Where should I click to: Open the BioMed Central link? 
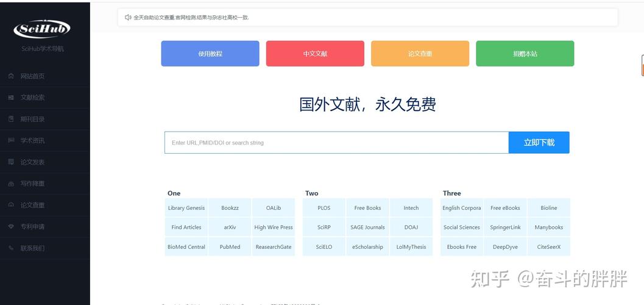coord(186,246)
